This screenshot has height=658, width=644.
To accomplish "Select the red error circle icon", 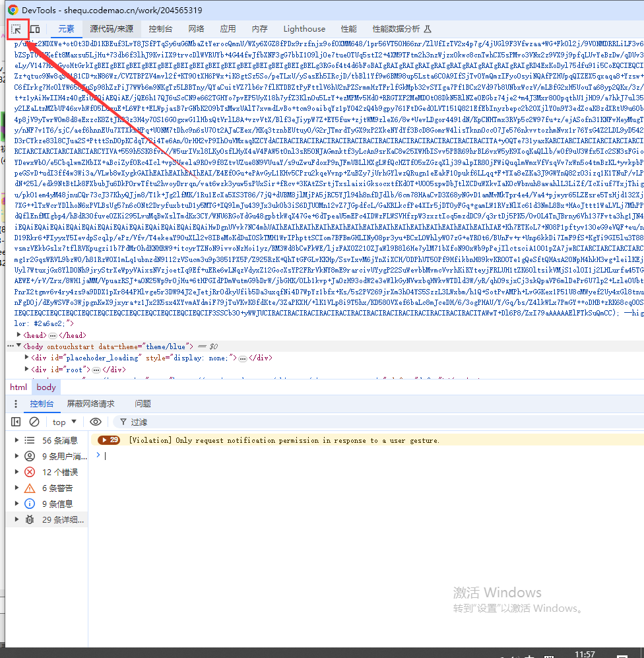I will pos(30,472).
